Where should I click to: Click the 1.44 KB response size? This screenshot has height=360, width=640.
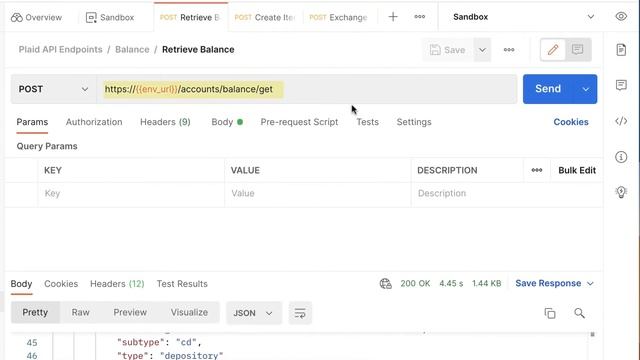pyautogui.click(x=487, y=283)
